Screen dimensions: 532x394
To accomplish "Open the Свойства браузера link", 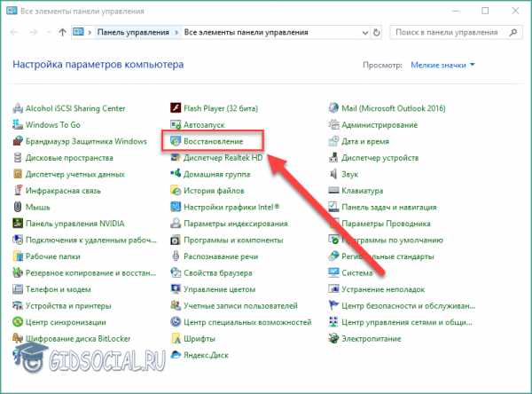I will (x=218, y=273).
